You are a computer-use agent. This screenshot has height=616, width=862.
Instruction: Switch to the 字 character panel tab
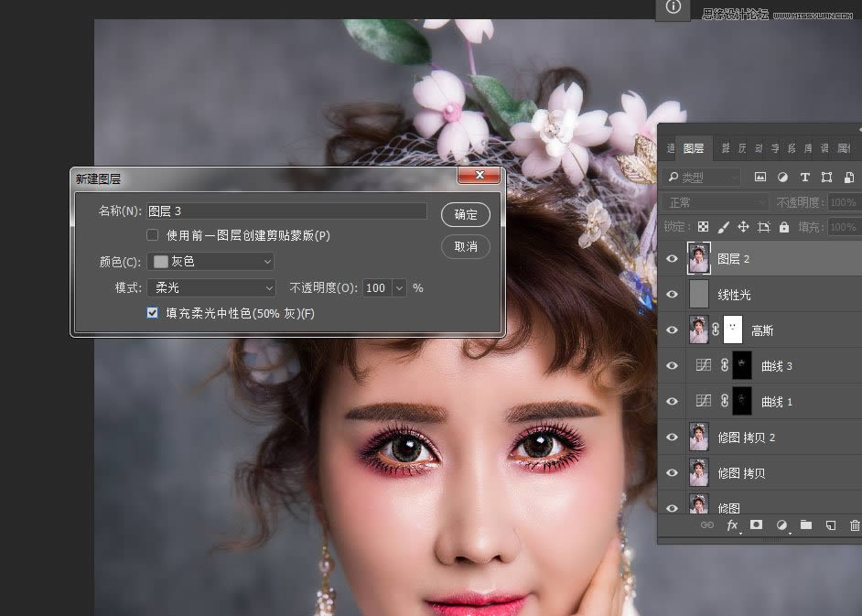pos(775,148)
